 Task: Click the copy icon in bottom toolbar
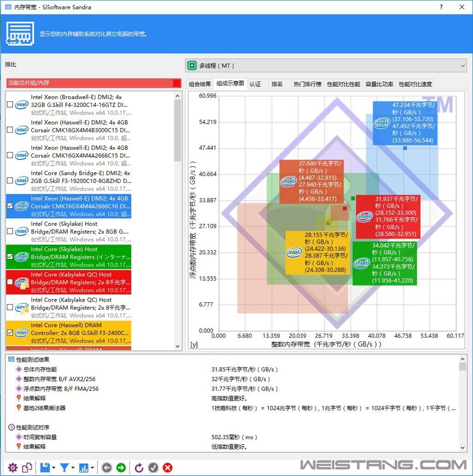pos(27,467)
